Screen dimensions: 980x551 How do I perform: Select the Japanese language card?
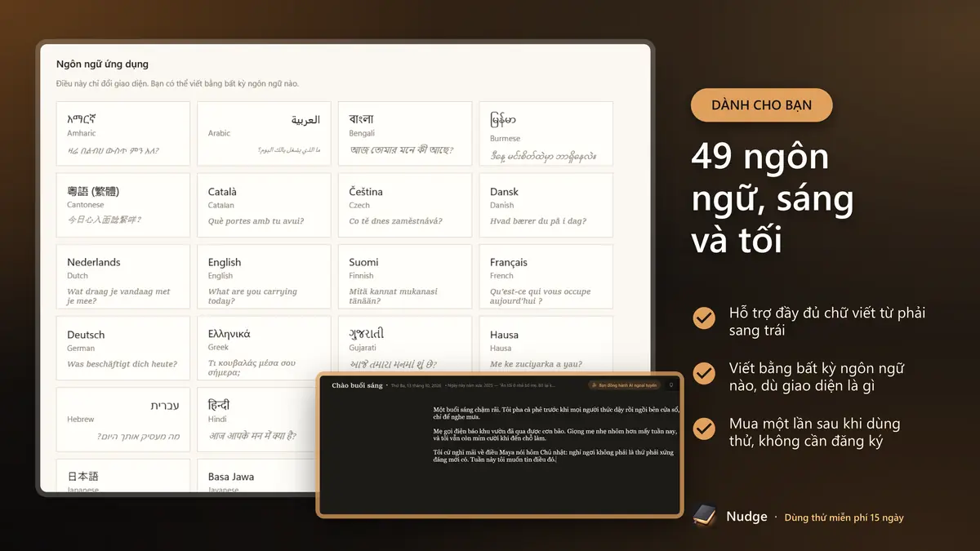pyautogui.click(x=123, y=476)
